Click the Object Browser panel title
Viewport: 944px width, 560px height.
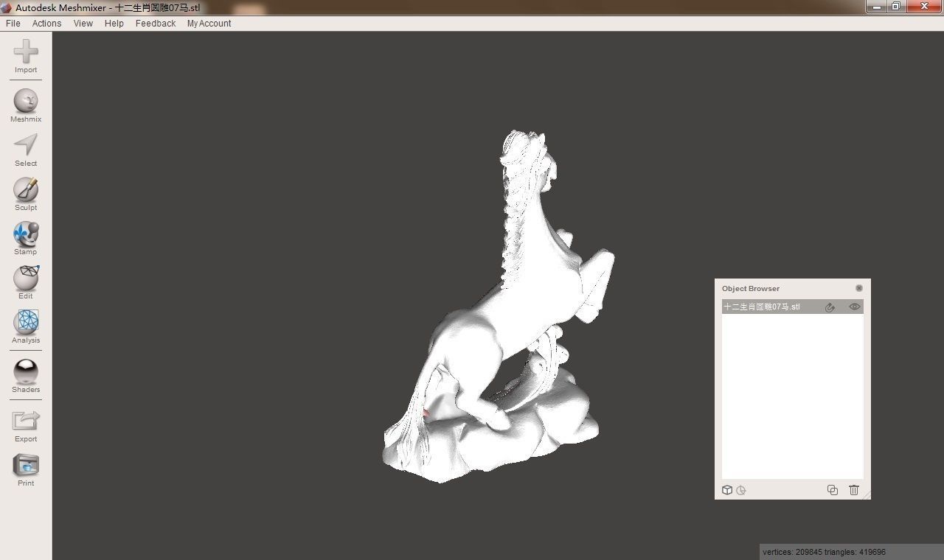751,288
